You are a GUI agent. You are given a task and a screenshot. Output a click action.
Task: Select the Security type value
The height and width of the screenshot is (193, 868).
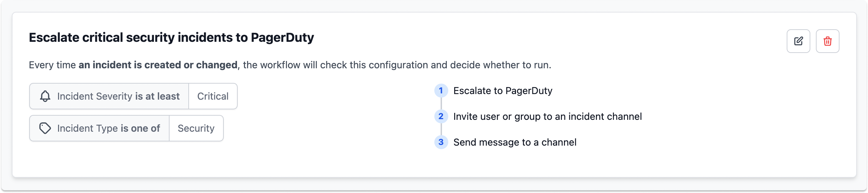[x=196, y=128]
